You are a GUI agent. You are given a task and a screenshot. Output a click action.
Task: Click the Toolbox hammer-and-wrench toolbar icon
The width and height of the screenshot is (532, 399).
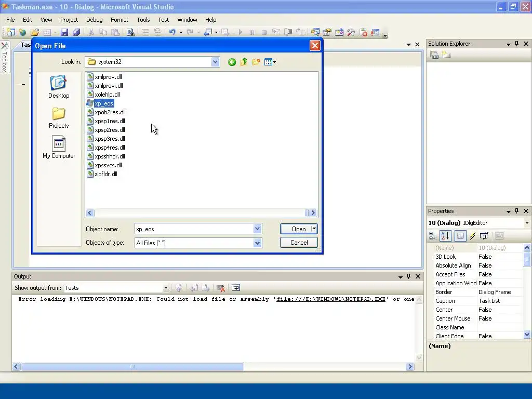(351, 32)
